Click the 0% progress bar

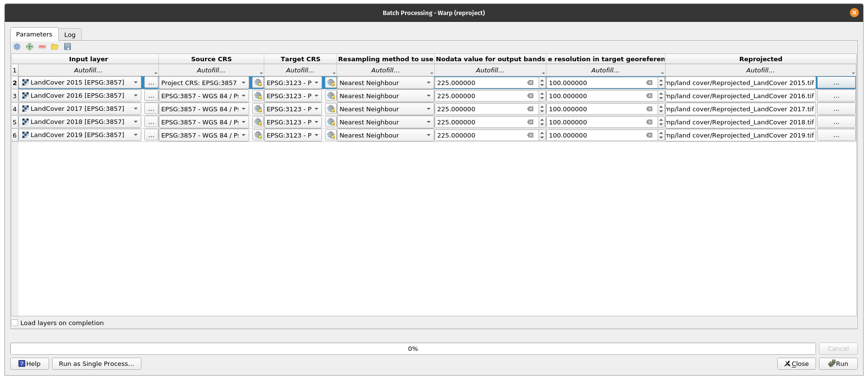pyautogui.click(x=413, y=348)
